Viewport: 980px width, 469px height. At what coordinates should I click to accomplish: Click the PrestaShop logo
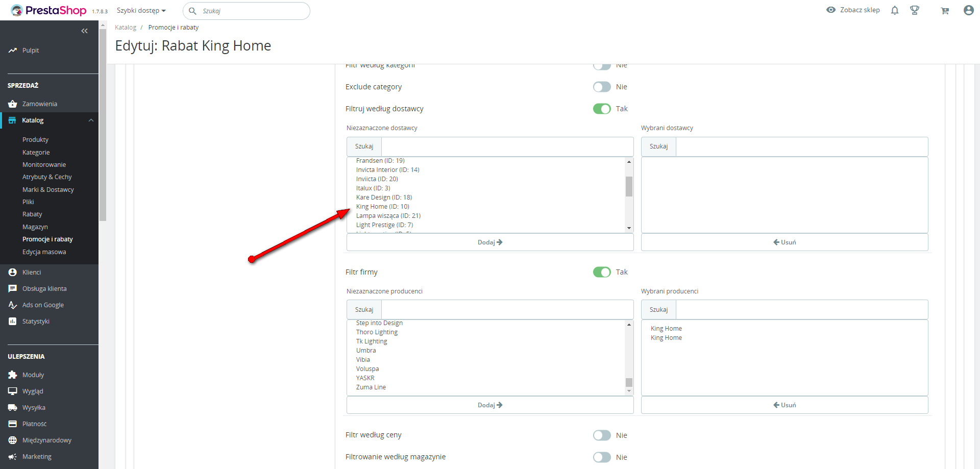(x=48, y=10)
